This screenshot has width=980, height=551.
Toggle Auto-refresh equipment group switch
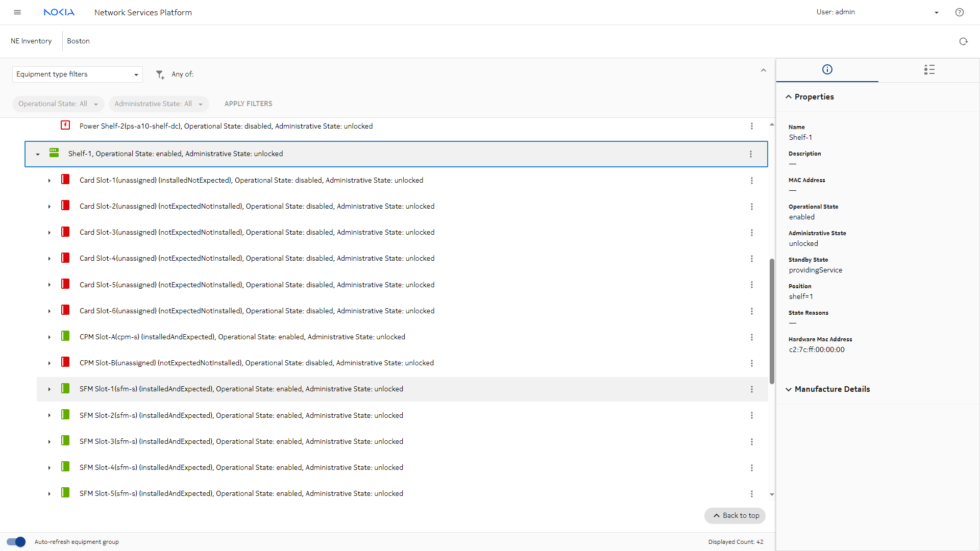coord(16,542)
